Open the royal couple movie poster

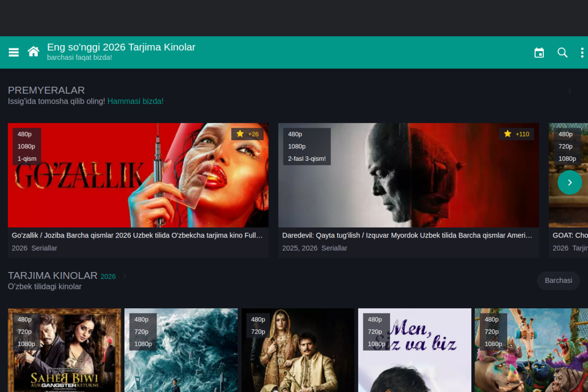[298, 350]
